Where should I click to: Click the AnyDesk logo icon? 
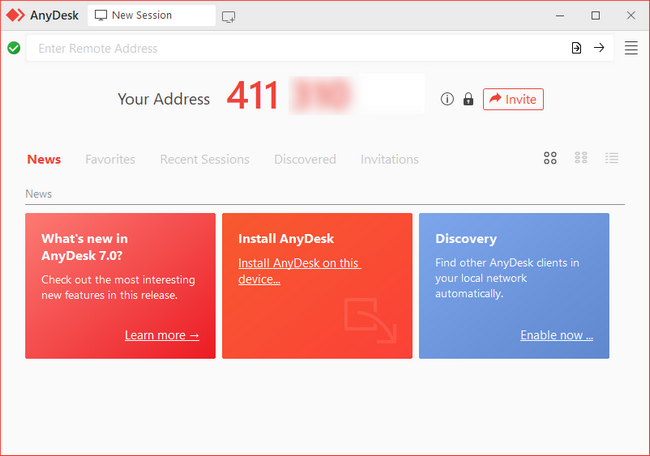tap(15, 15)
